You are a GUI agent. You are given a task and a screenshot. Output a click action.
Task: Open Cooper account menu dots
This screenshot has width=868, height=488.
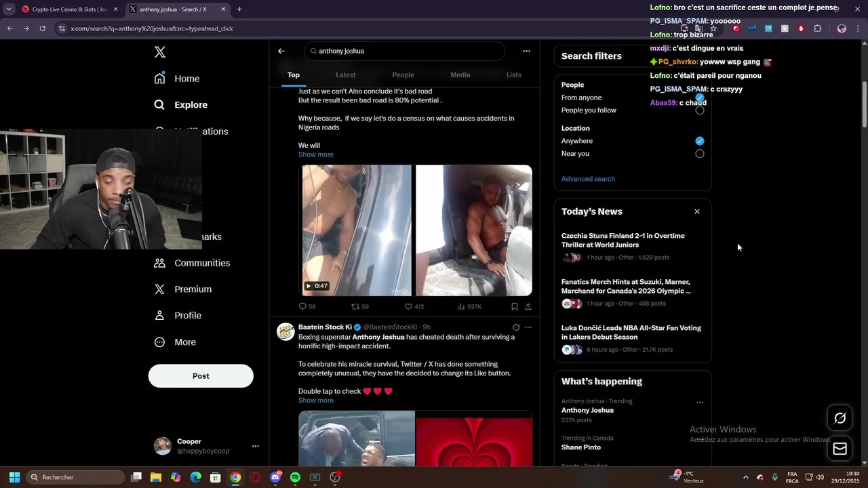tap(256, 446)
